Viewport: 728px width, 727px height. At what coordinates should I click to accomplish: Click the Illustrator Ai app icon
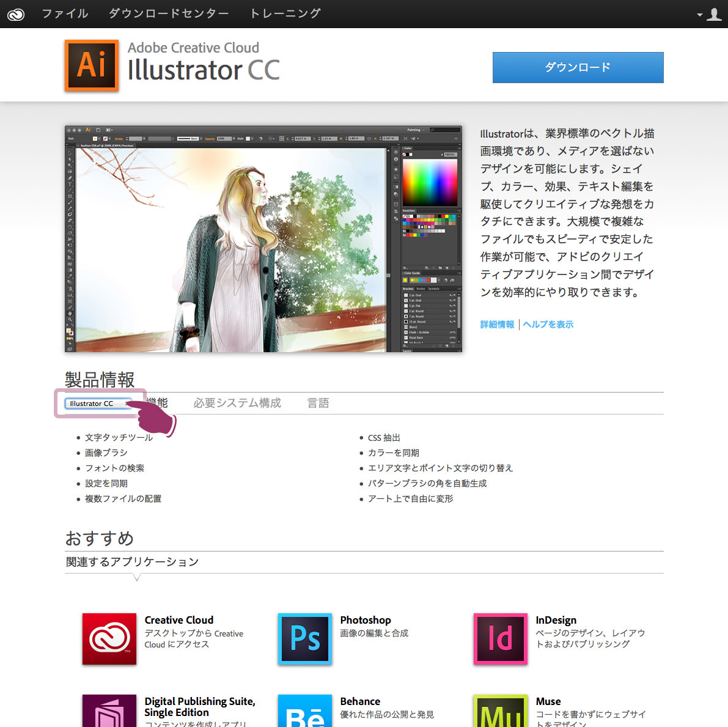click(92, 65)
